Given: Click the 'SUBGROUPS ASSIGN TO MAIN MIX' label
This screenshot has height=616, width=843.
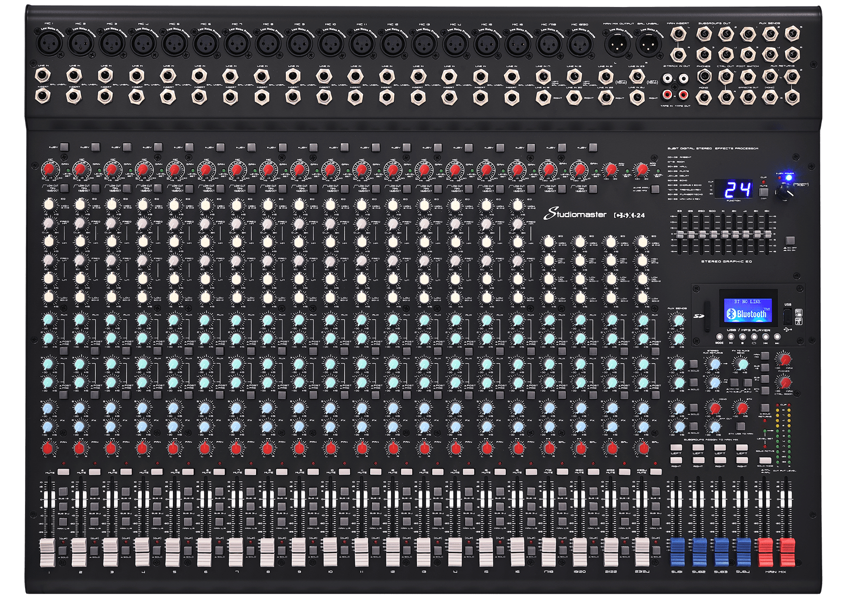Looking at the screenshot, I should pyautogui.click(x=711, y=440).
